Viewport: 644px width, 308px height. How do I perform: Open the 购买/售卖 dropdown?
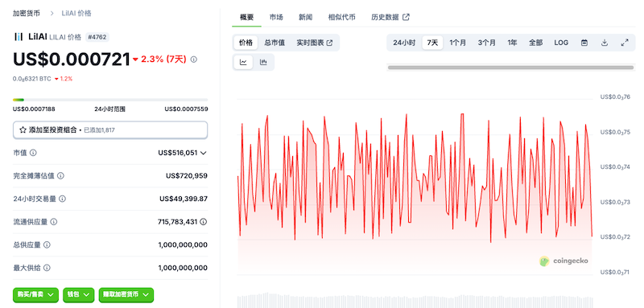tap(35, 295)
